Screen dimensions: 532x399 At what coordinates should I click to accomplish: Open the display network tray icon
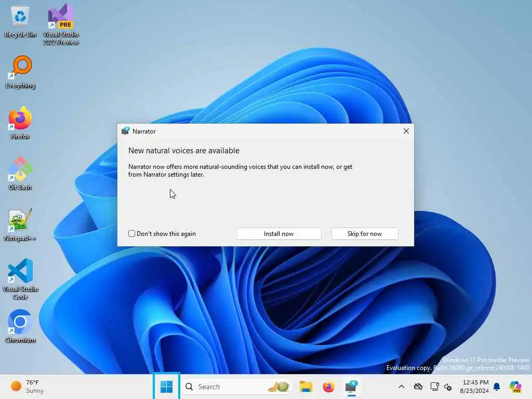click(434, 387)
